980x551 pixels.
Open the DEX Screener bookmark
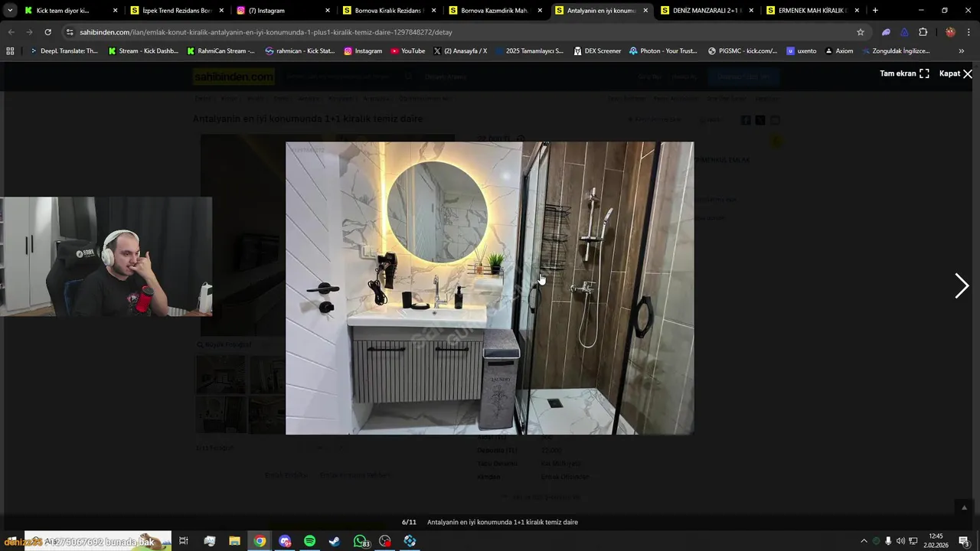(598, 51)
